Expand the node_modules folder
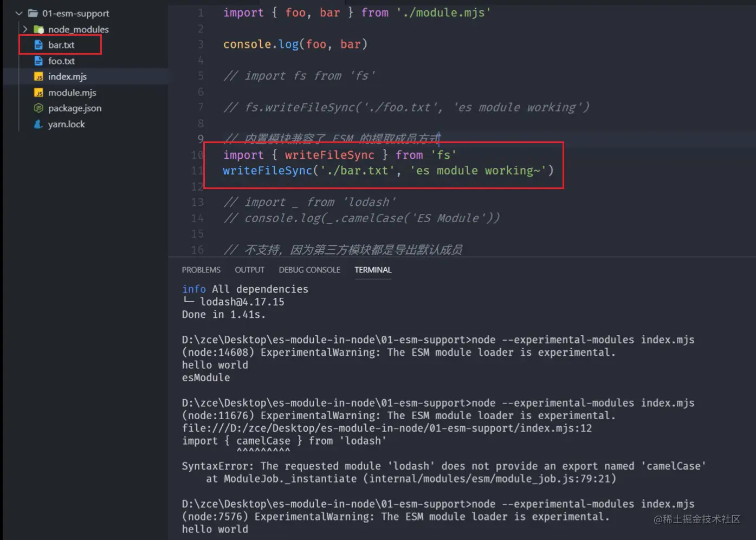This screenshot has height=540, width=756. [x=24, y=29]
